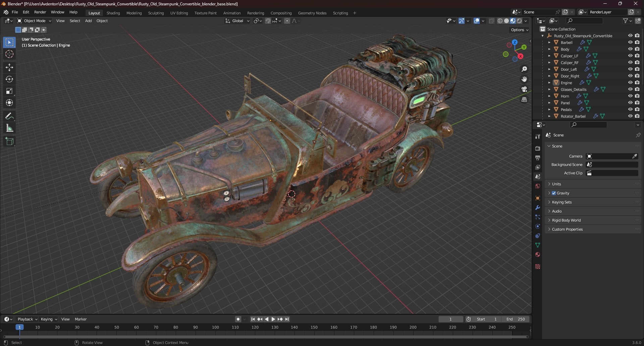Choose the Select Box tool

pos(9,42)
